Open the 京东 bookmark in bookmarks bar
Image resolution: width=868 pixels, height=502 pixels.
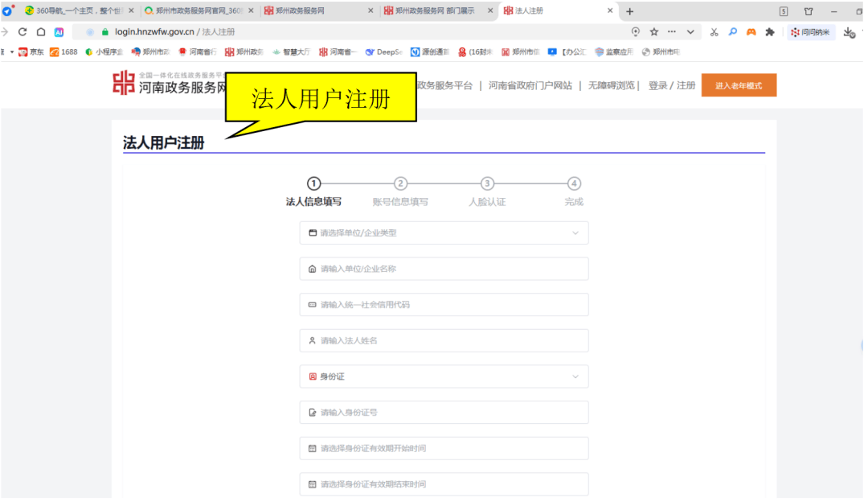pyautogui.click(x=31, y=52)
